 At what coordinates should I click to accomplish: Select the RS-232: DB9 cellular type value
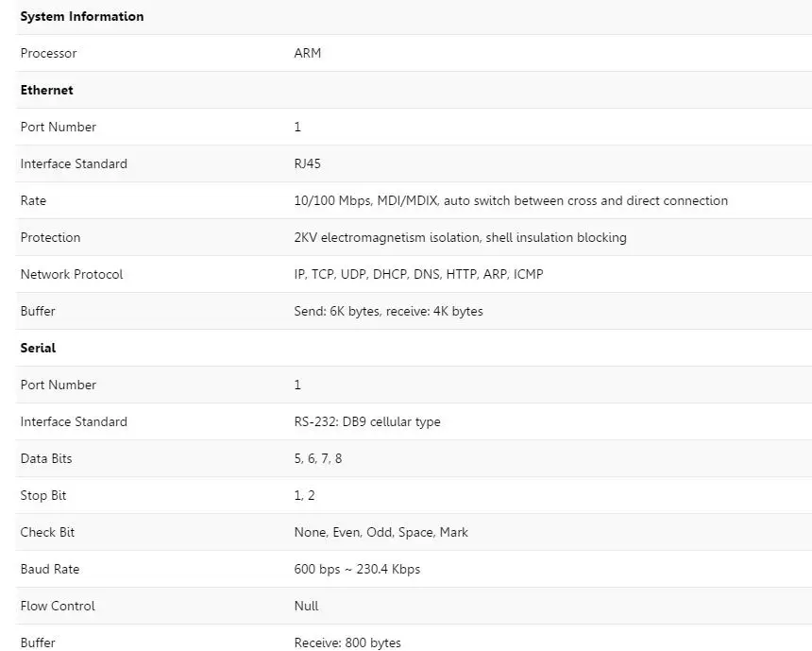tap(366, 421)
